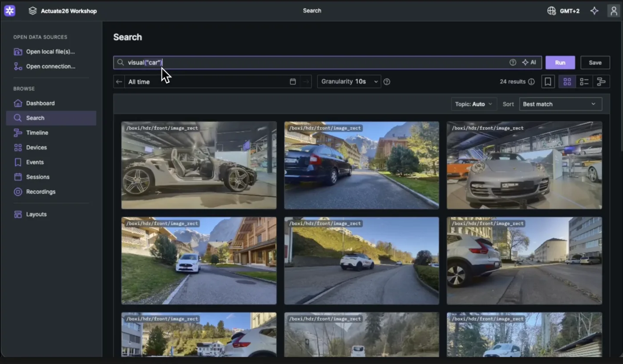623x364 pixels.
Task: Switch to list view of results
Action: pos(584,82)
